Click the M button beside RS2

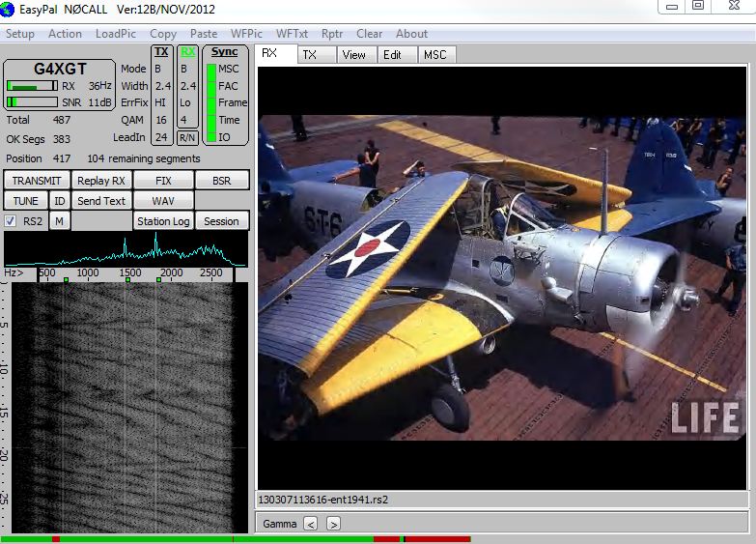pyautogui.click(x=59, y=221)
